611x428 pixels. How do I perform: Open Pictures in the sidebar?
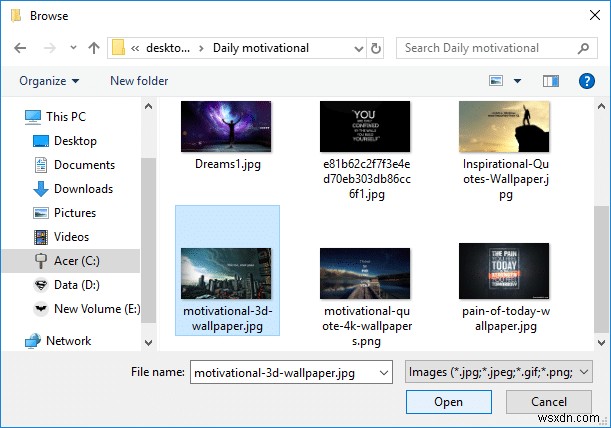(64, 213)
